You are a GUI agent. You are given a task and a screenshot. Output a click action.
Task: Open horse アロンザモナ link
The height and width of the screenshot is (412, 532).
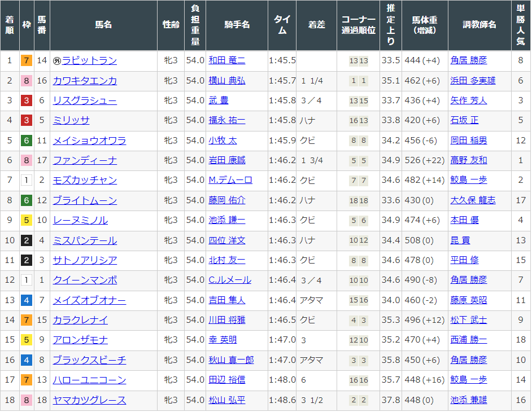click(80, 340)
